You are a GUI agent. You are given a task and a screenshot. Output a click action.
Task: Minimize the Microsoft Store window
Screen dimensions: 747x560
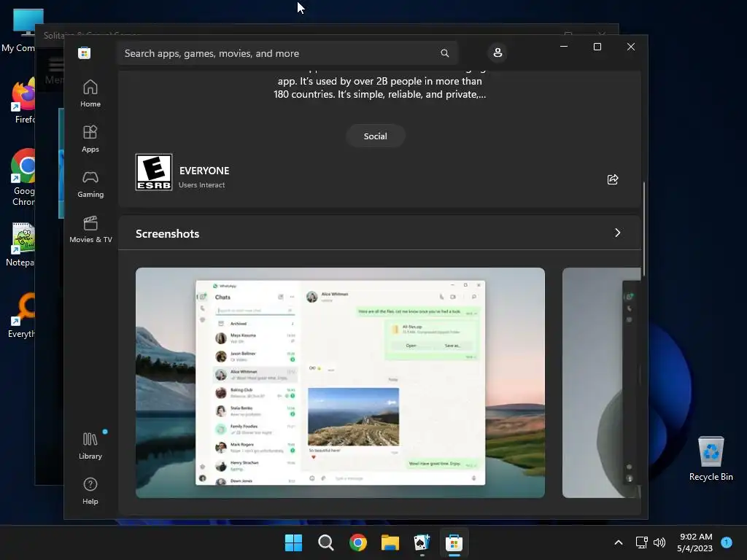(564, 47)
